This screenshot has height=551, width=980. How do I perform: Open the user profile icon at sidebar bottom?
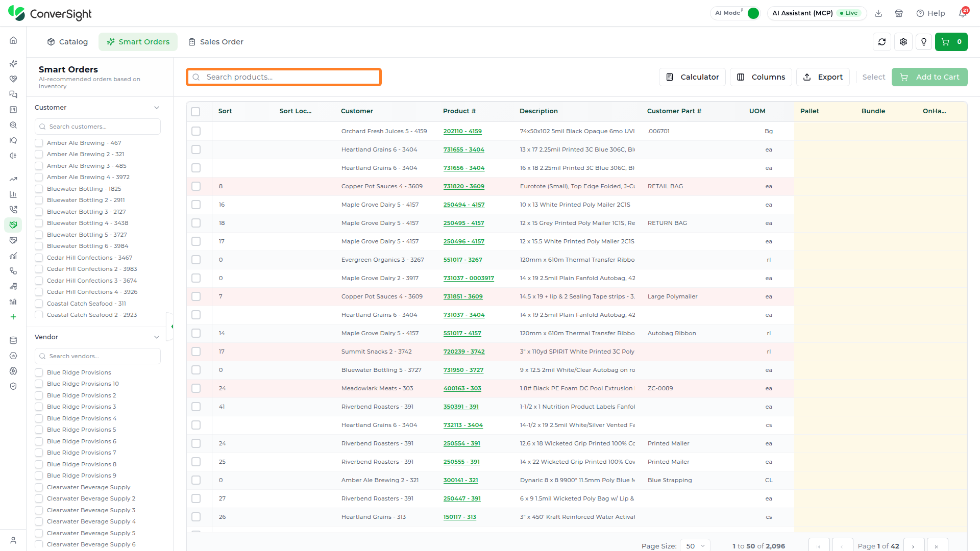pos(13,540)
